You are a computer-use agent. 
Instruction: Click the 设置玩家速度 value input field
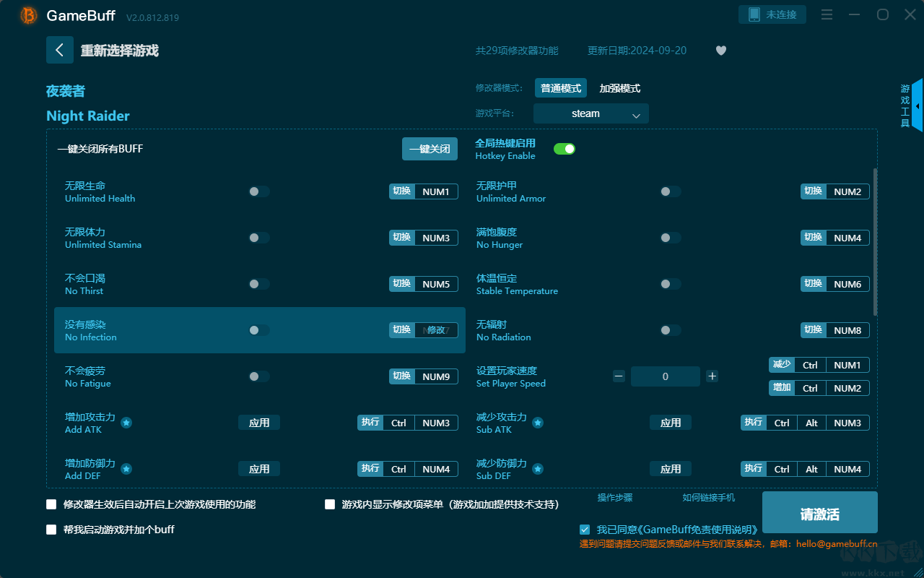coord(666,376)
